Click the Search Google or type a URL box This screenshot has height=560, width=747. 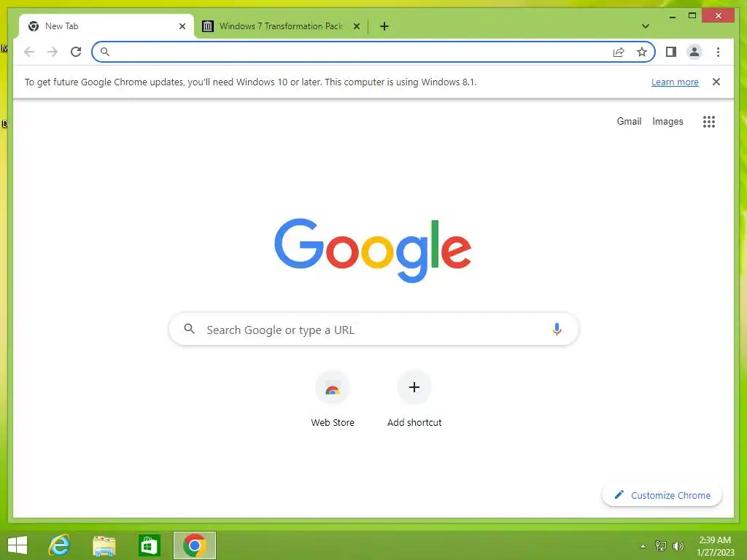(x=373, y=329)
